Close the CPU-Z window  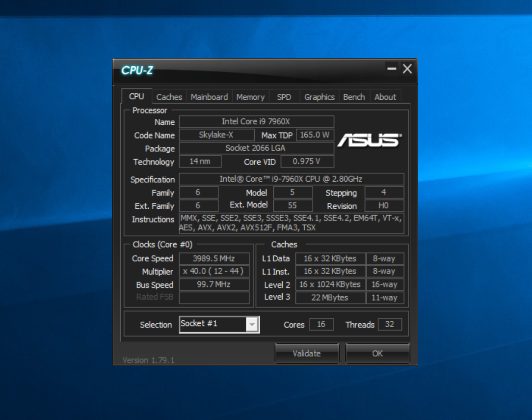click(407, 69)
